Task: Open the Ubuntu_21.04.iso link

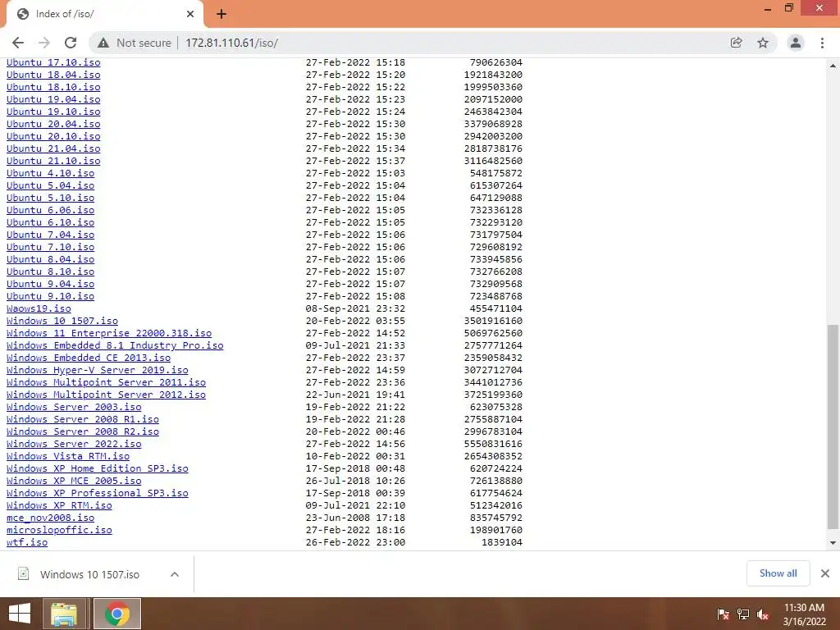Action: coord(53,149)
